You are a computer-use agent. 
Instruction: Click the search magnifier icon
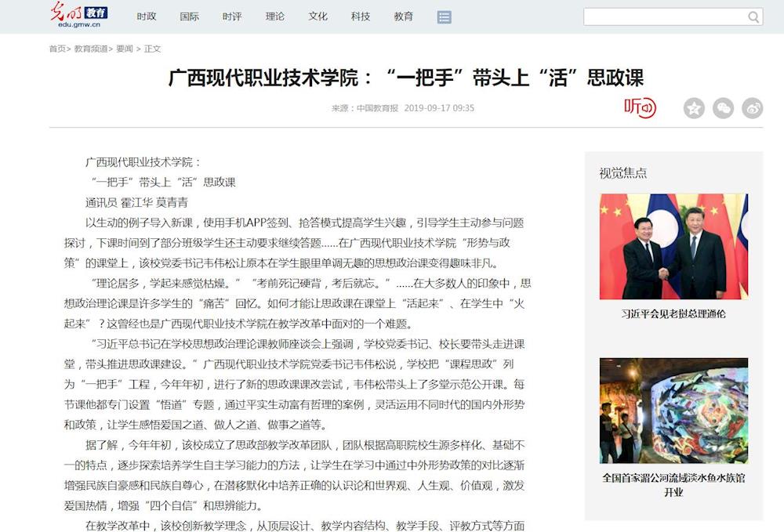pyautogui.click(x=753, y=17)
